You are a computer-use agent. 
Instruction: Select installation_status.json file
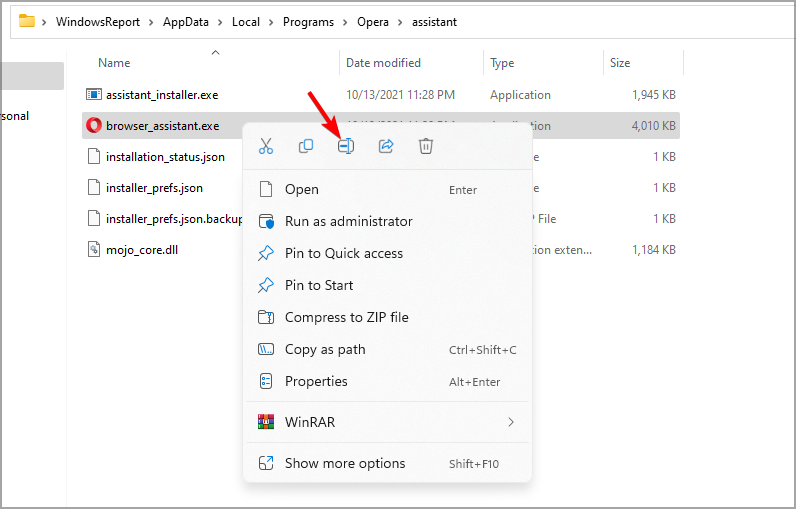click(165, 157)
